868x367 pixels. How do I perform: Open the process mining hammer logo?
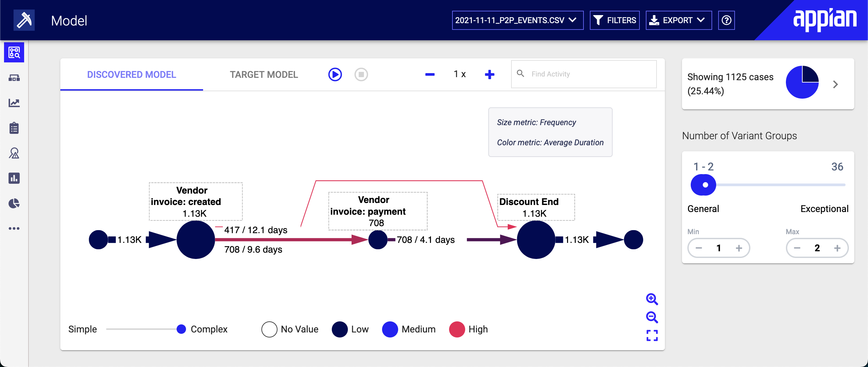point(24,20)
